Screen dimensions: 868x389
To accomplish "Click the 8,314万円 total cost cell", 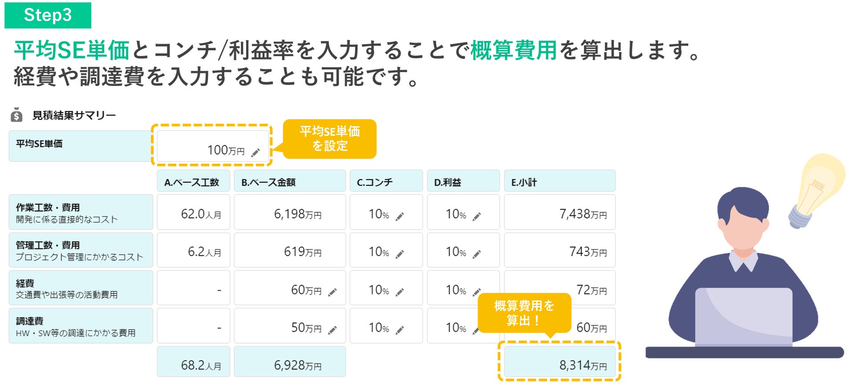I will coord(560,361).
